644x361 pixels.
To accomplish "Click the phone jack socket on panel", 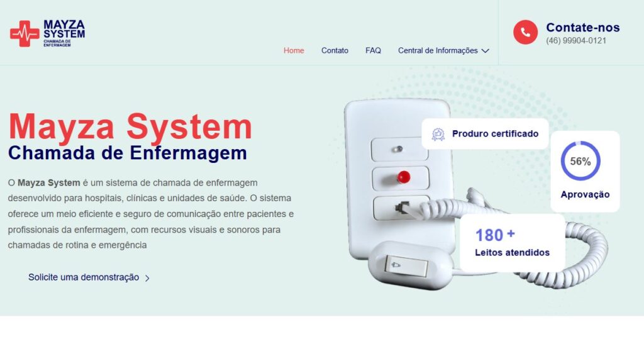I will coord(402,208).
